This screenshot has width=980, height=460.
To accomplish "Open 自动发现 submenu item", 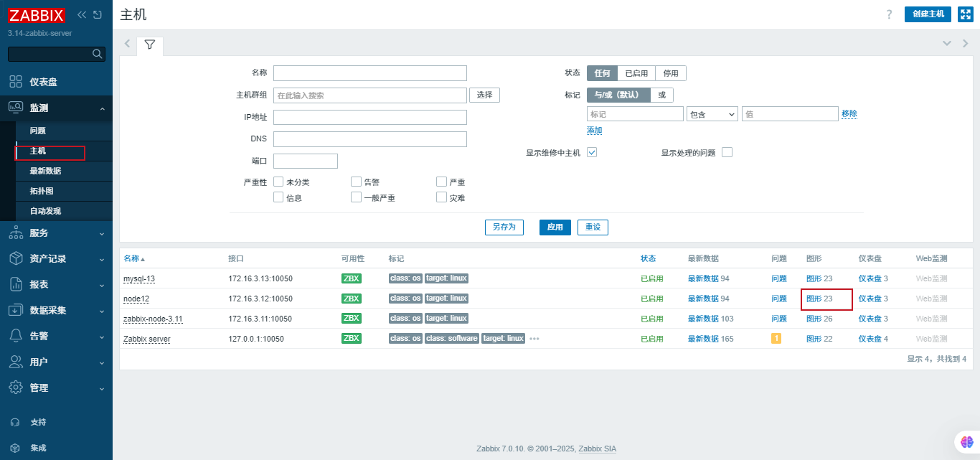I will pyautogui.click(x=63, y=211).
